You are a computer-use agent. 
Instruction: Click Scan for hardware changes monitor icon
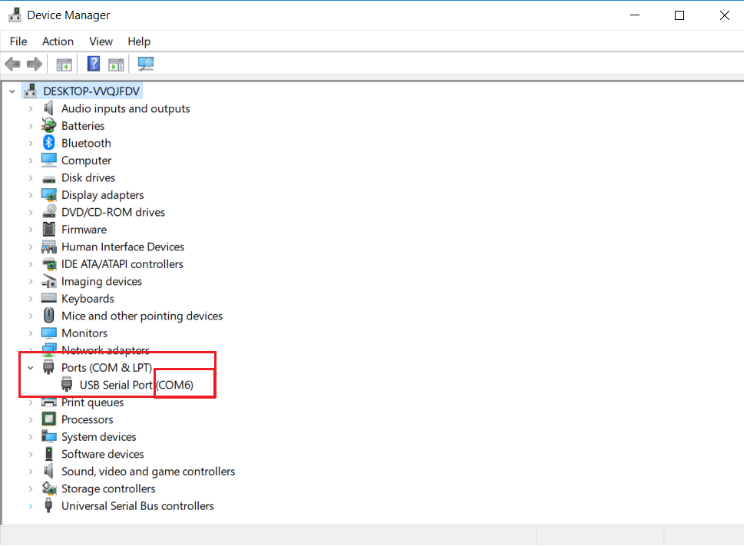click(146, 64)
